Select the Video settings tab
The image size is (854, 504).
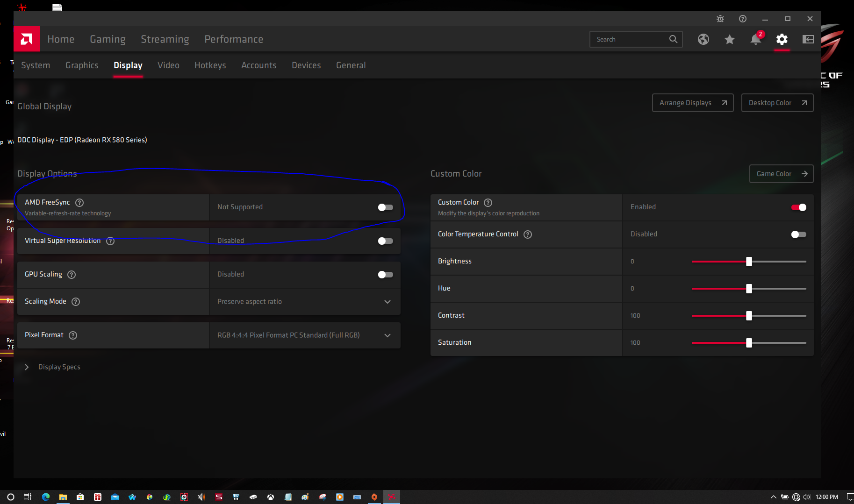click(x=168, y=65)
